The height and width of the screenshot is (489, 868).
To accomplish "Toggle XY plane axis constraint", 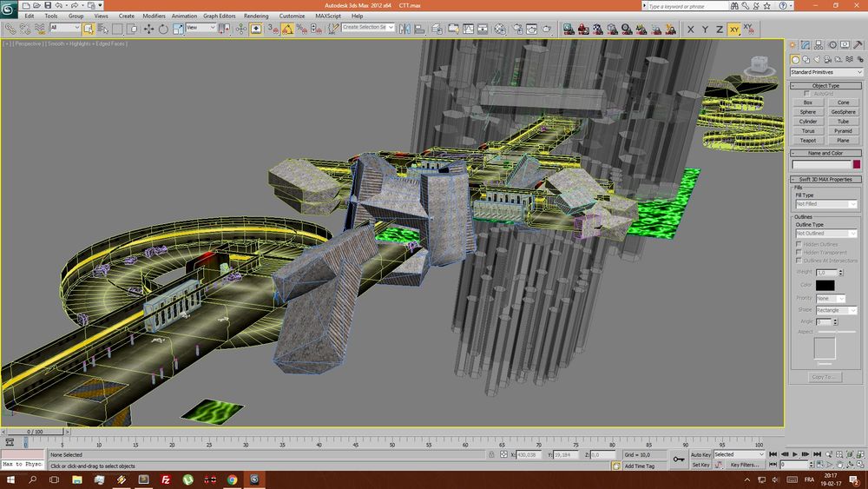I will pos(734,30).
